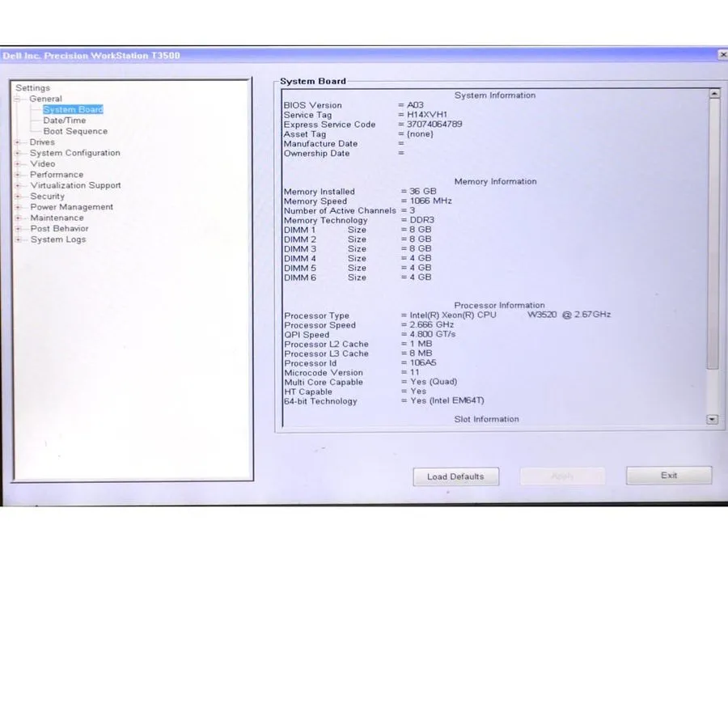728x728 pixels.
Task: Click the Processor Speed 2.666 GHz value
Action: pos(432,324)
